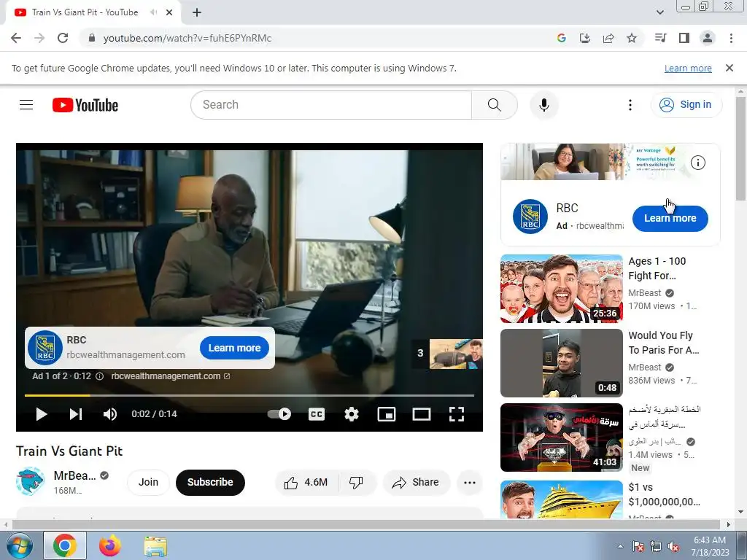Switch to miniplayer mode

pos(387,414)
